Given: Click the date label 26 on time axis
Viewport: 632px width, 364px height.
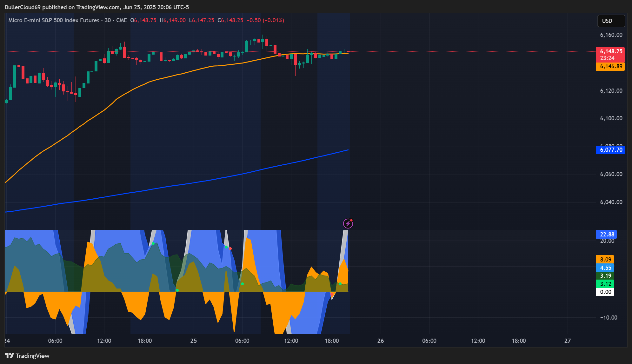Looking at the screenshot, I should (380, 341).
